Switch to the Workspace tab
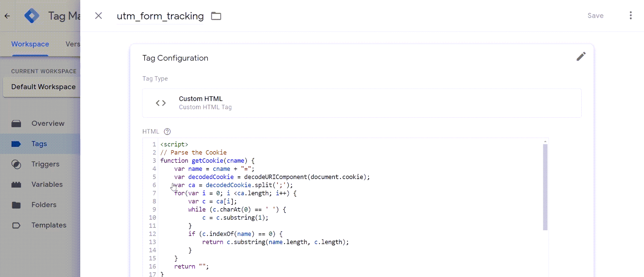The image size is (644, 277). coord(30,44)
